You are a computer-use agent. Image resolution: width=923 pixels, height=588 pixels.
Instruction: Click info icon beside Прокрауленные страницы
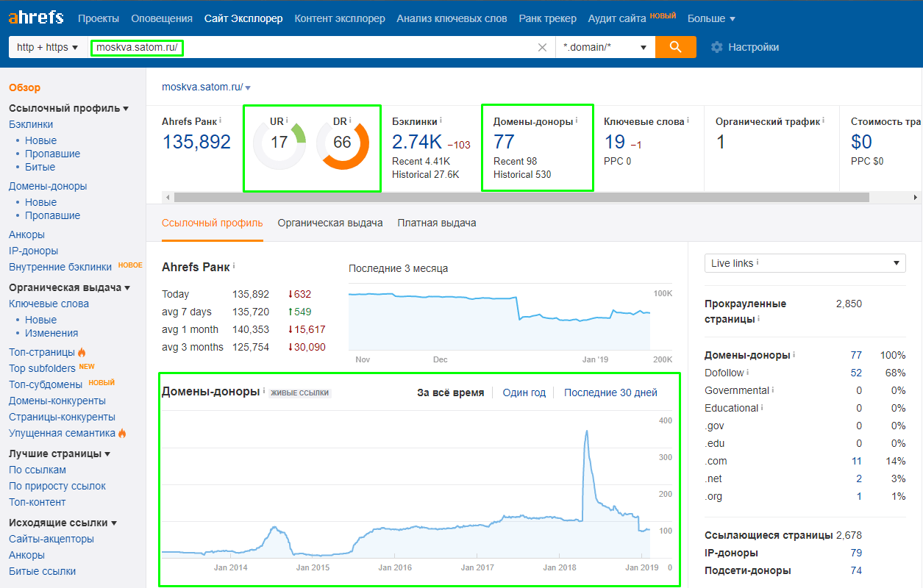(758, 320)
